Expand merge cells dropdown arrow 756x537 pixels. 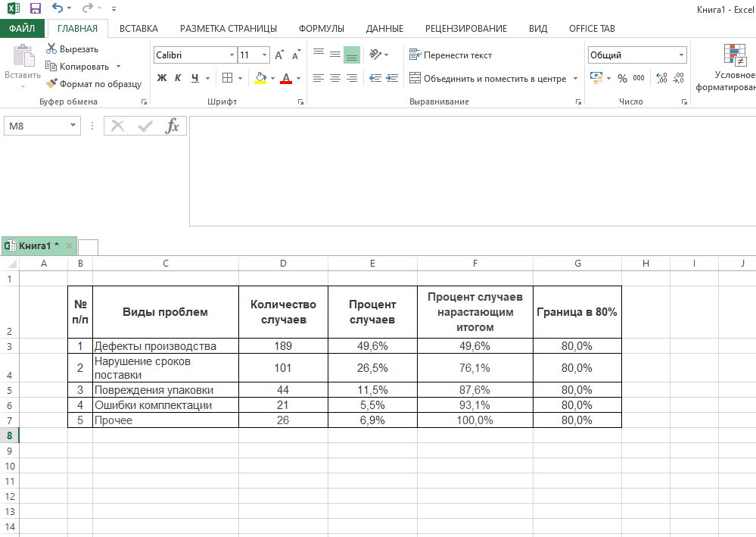click(575, 78)
